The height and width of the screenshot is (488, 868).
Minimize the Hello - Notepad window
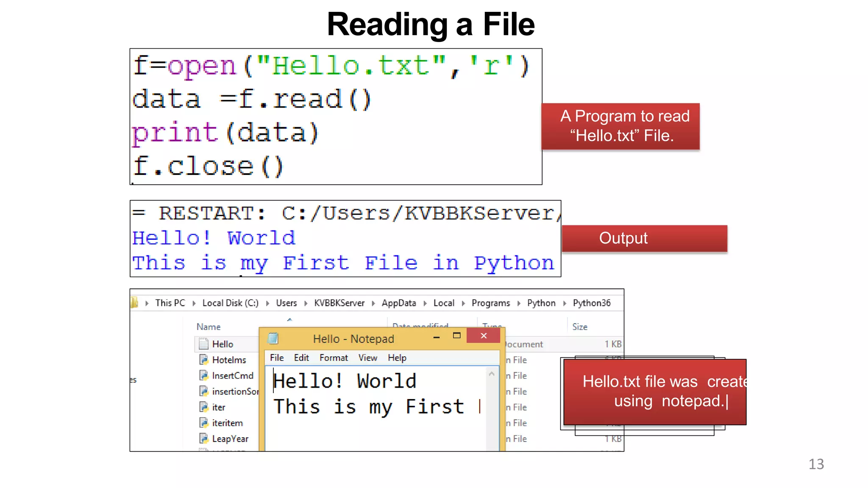click(437, 337)
